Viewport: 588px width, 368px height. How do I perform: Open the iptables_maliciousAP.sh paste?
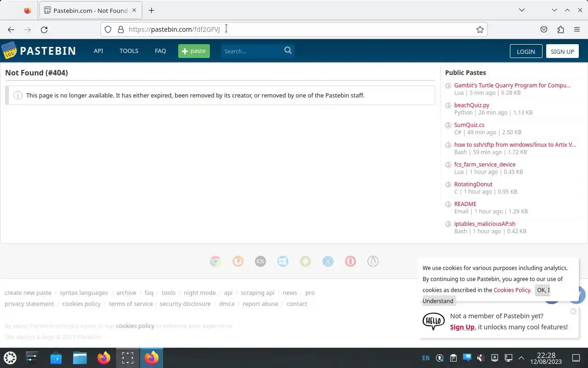pos(485,224)
